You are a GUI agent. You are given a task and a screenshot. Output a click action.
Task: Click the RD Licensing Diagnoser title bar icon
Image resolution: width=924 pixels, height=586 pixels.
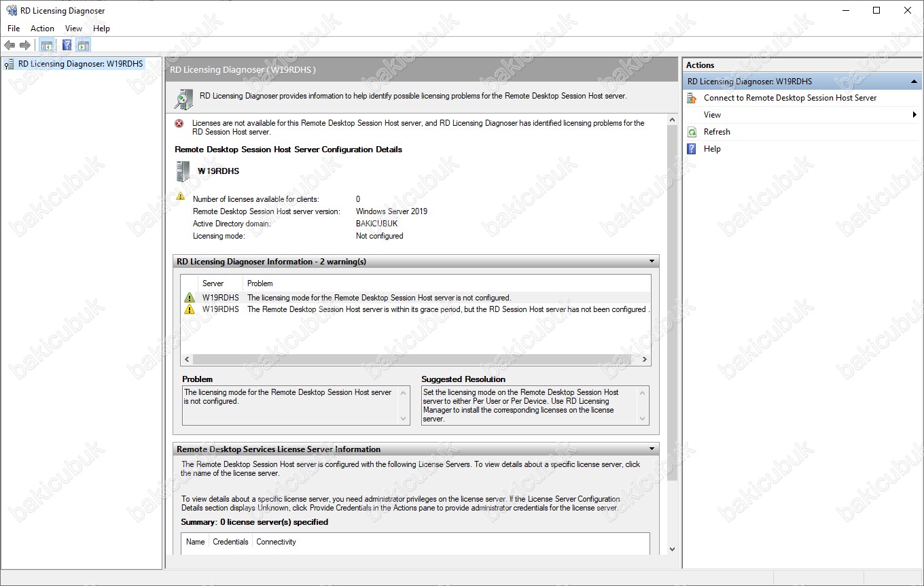pos(12,10)
